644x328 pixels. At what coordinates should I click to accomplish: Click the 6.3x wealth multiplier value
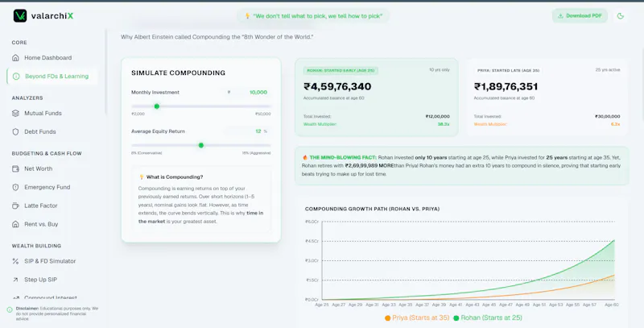(615, 124)
